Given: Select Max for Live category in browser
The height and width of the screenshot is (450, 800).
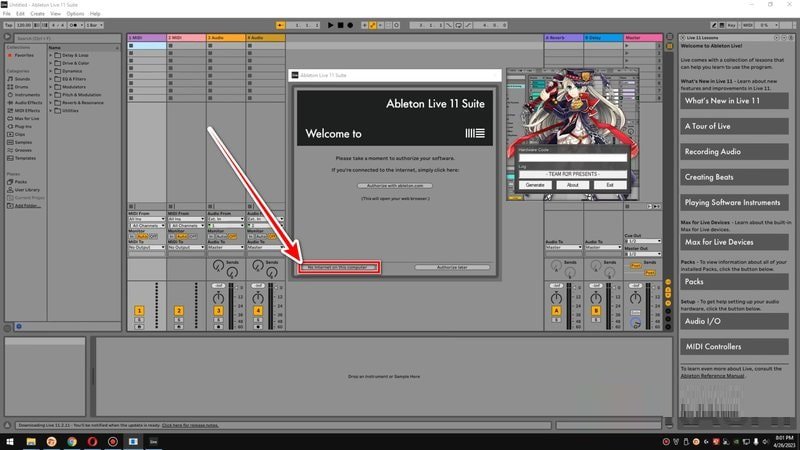Looking at the screenshot, I should click(x=27, y=118).
